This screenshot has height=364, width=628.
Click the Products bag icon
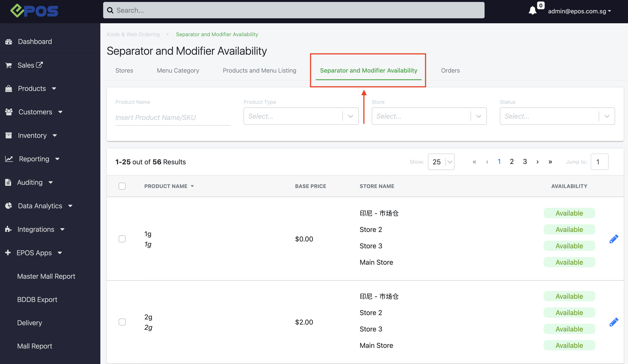pos(9,89)
